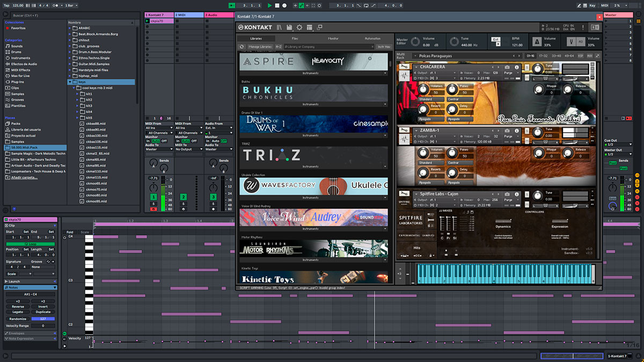Open Grooves category in browser

(x=17, y=100)
